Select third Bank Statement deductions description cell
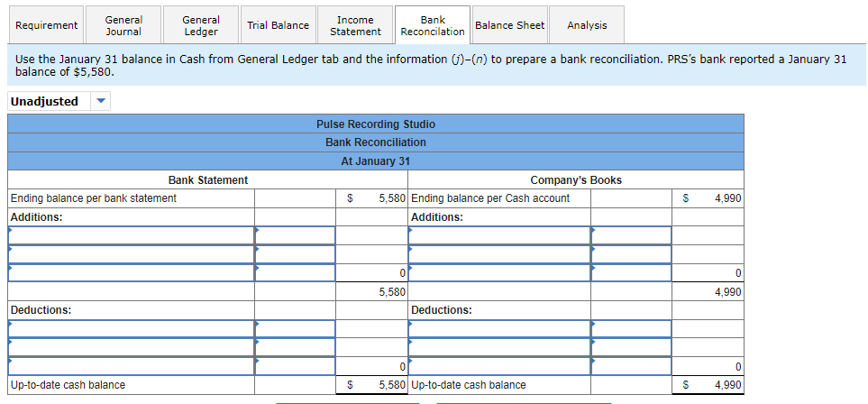The width and height of the screenshot is (868, 404). pos(132,366)
